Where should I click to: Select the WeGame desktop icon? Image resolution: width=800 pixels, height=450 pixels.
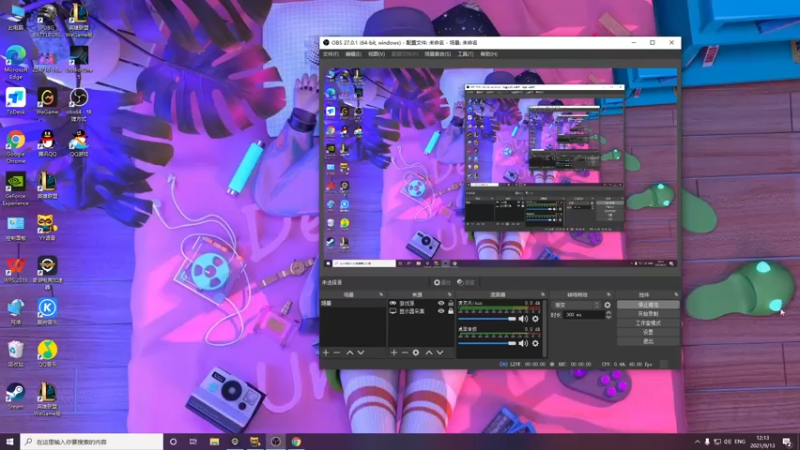pyautogui.click(x=47, y=101)
